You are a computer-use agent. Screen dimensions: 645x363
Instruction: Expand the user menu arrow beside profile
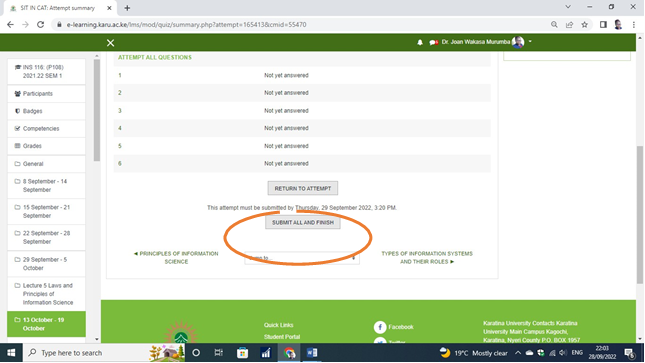[x=530, y=42]
